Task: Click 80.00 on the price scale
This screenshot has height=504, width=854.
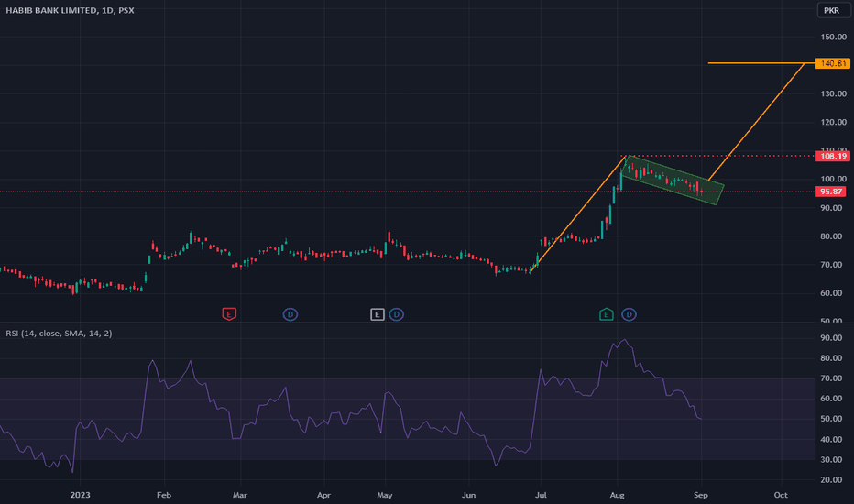Action: pyautogui.click(x=831, y=236)
